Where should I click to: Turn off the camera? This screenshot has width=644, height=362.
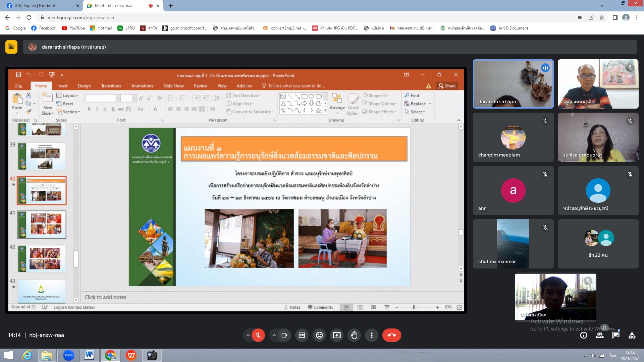[284, 335]
